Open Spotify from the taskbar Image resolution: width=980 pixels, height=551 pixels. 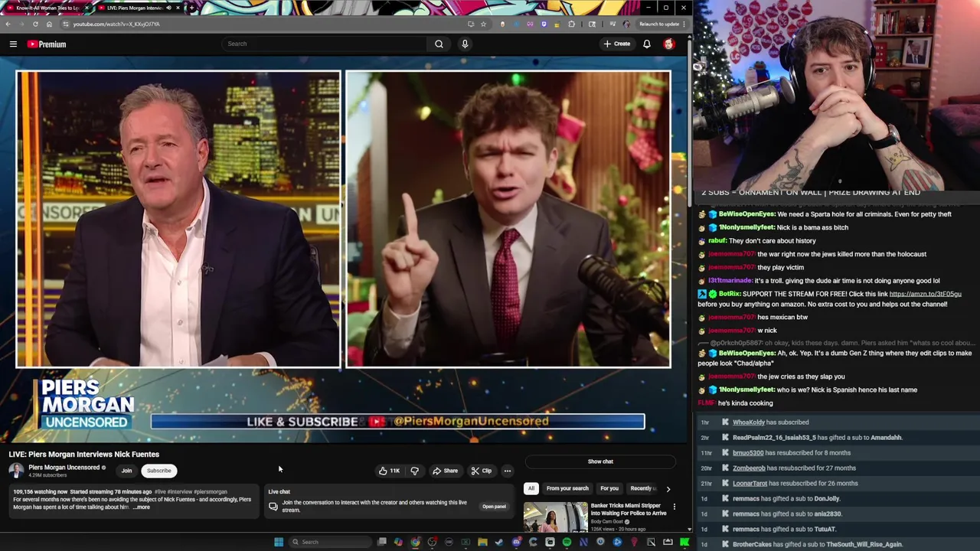point(567,542)
